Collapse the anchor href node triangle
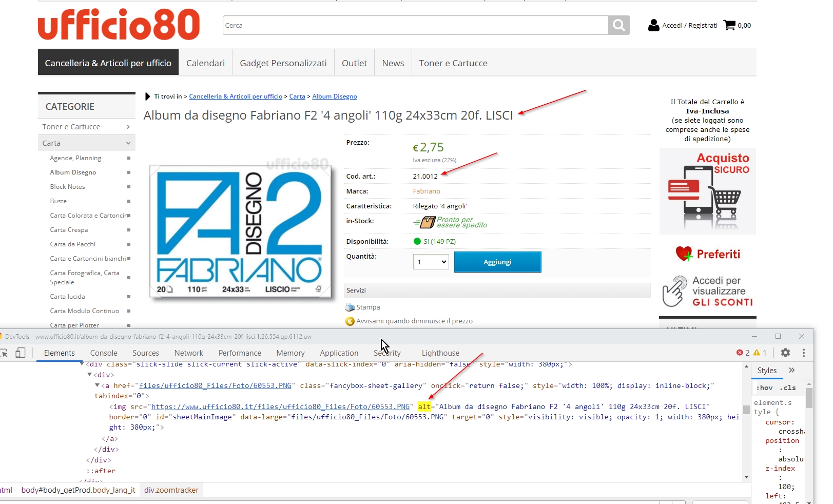The height and width of the screenshot is (504, 833). click(x=97, y=385)
